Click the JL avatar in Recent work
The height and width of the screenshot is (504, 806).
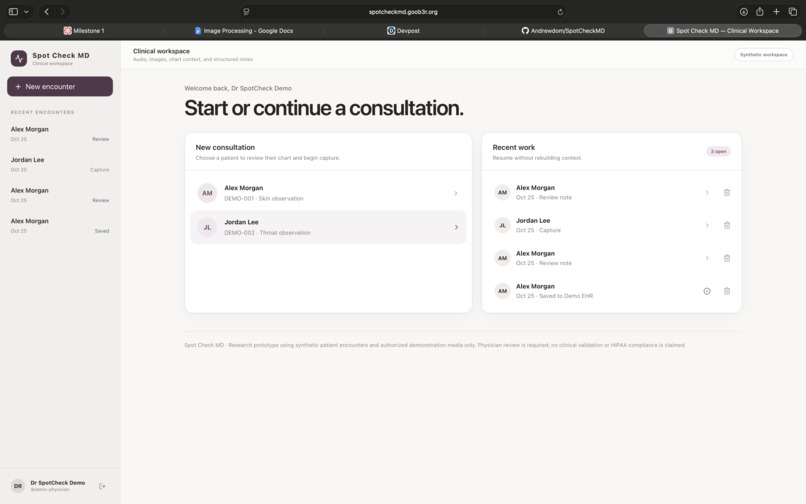[502, 225]
